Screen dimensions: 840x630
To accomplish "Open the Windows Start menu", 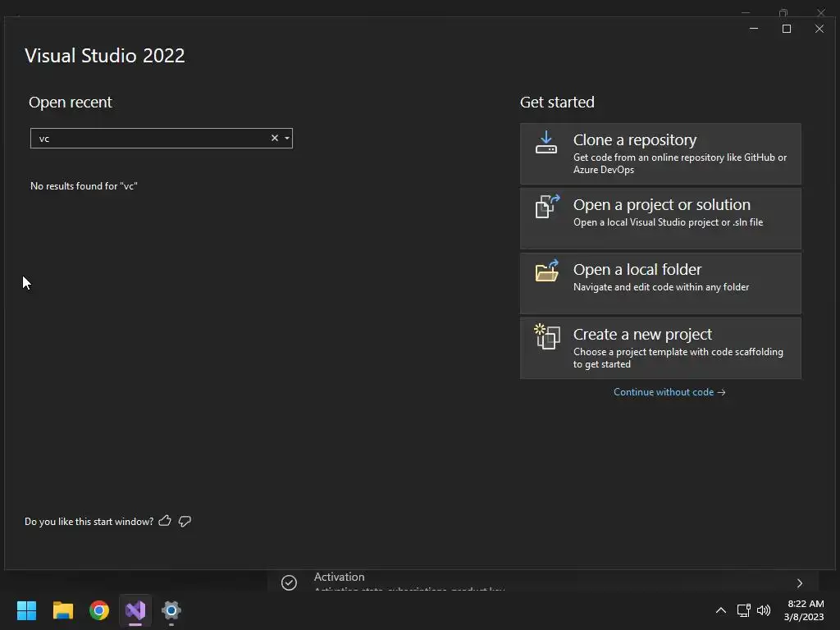I will [26, 610].
